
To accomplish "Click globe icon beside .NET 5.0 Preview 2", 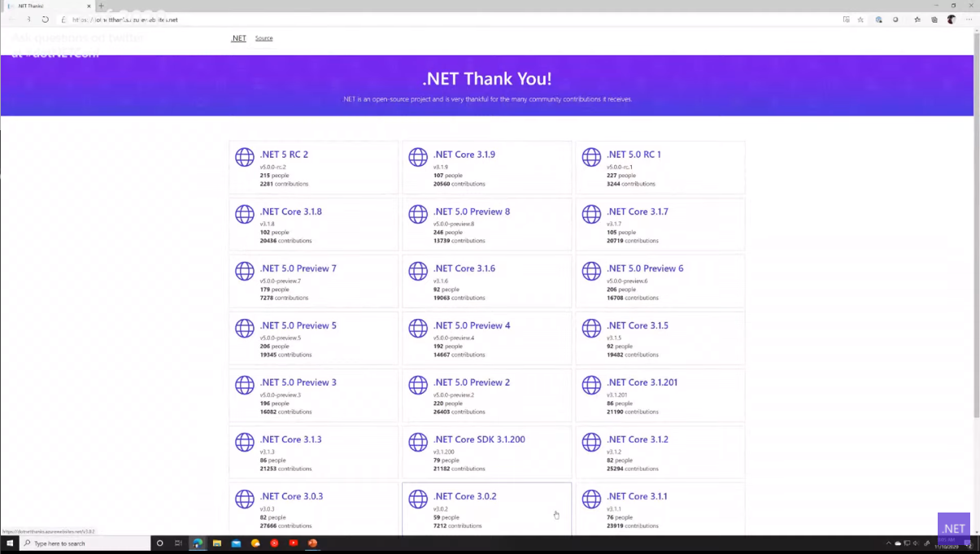I will (x=418, y=385).
